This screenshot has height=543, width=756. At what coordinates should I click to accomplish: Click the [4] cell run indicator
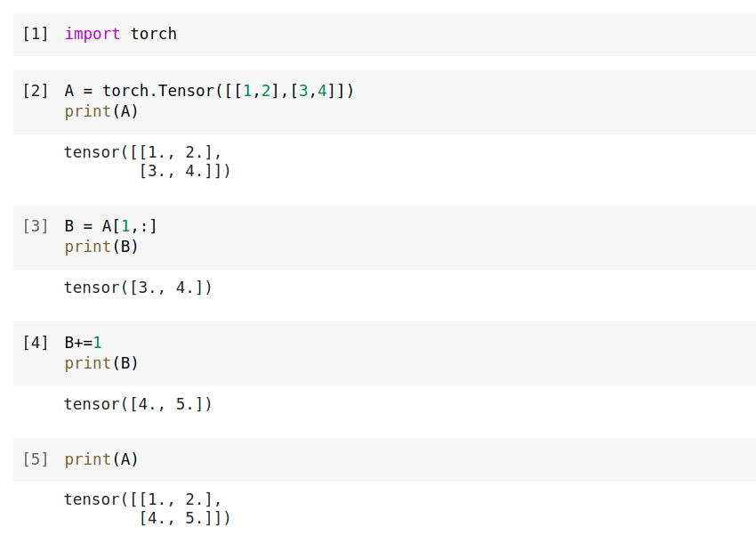36,343
